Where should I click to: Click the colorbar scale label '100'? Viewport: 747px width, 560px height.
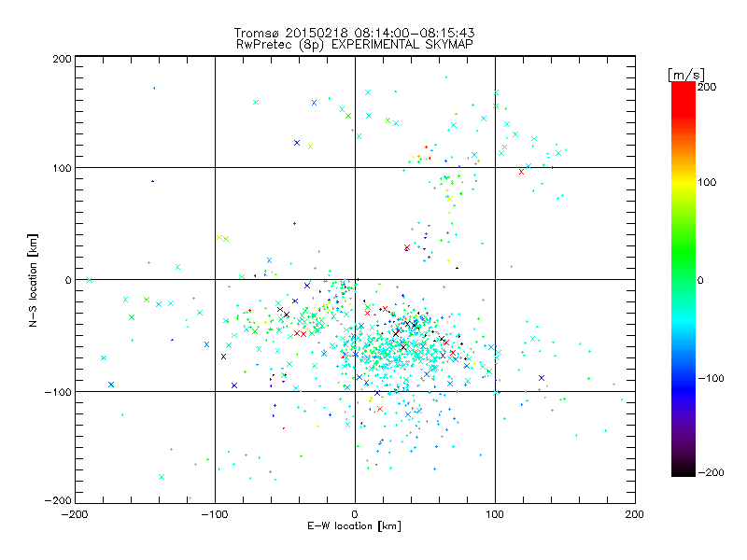point(707,182)
